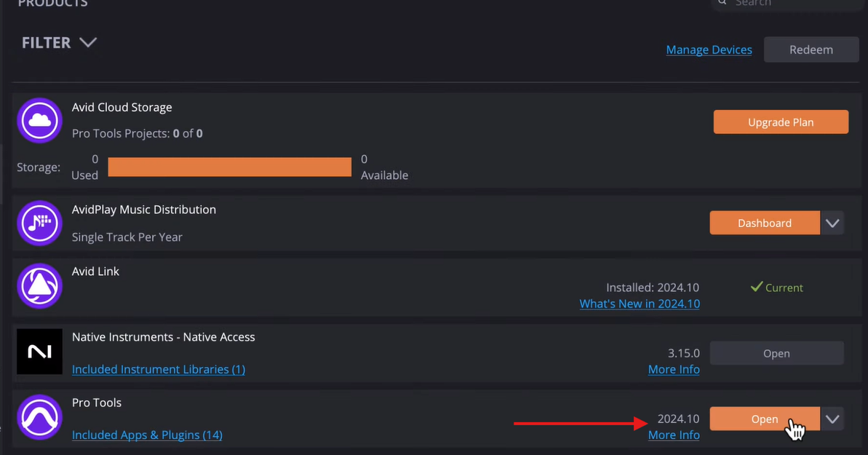This screenshot has height=455, width=868.
Task: Click the Pro Tools product icon
Action: (39, 418)
